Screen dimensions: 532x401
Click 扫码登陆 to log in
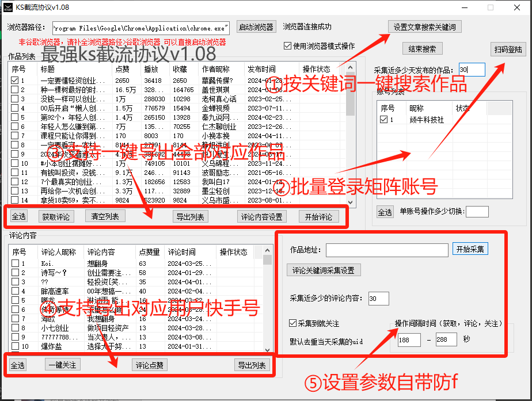click(507, 48)
